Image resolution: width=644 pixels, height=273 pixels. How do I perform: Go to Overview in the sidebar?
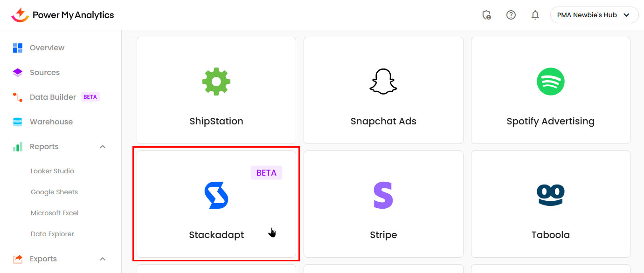pyautogui.click(x=47, y=48)
